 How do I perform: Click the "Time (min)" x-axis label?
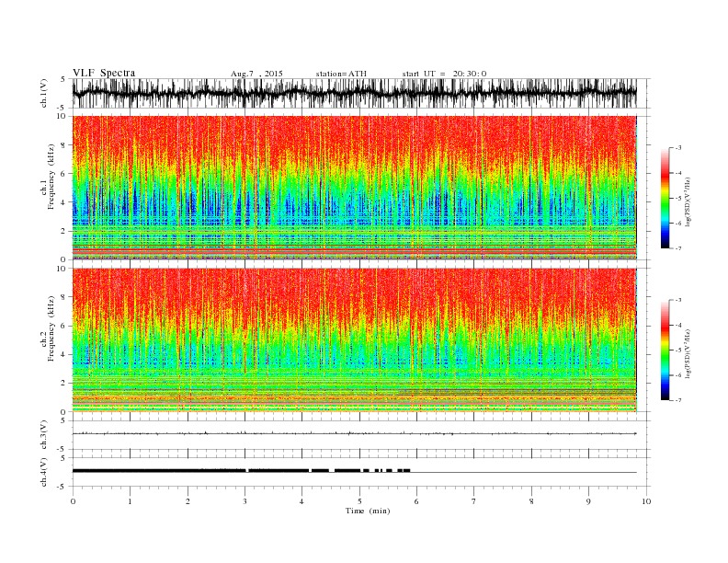click(x=368, y=511)
